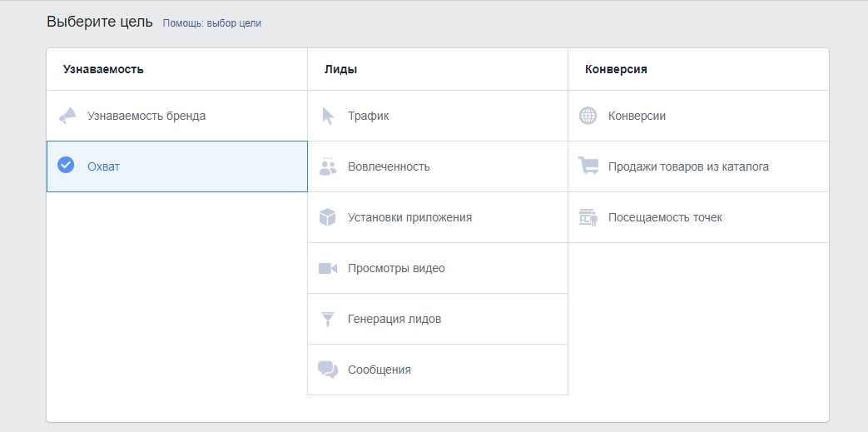Click the video camera icon for Просмотры видео
The image size is (868, 432).
(x=328, y=269)
